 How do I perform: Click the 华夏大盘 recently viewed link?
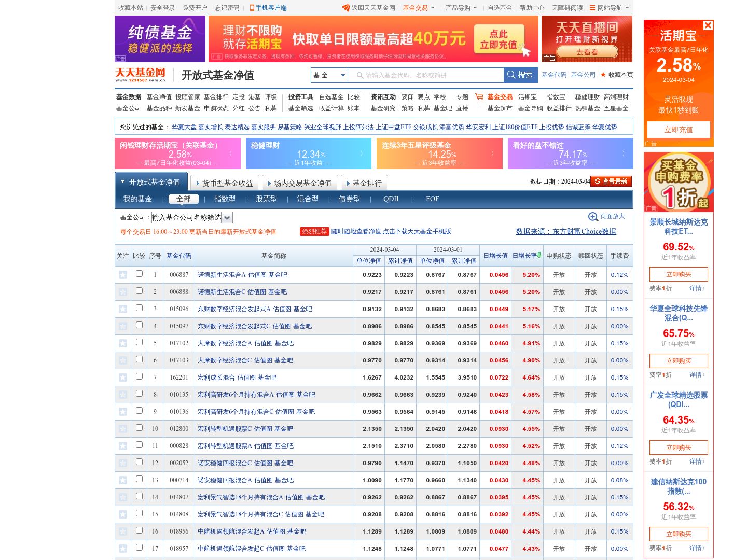coord(184,127)
